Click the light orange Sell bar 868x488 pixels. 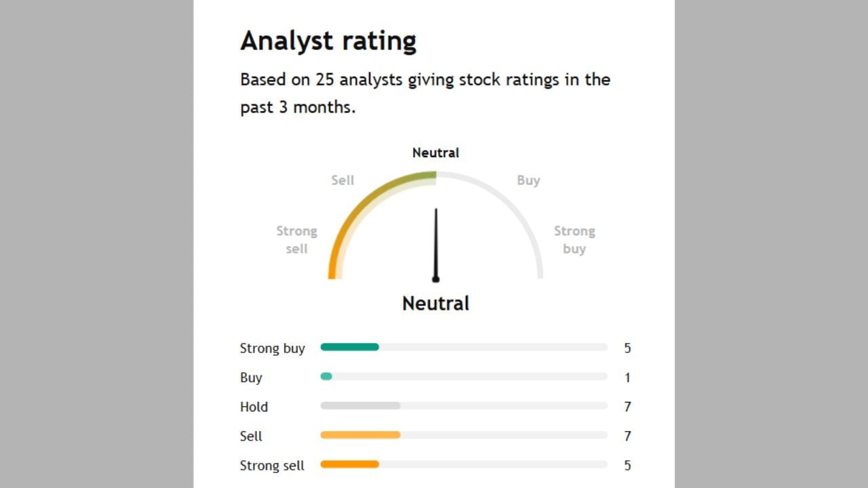point(360,434)
